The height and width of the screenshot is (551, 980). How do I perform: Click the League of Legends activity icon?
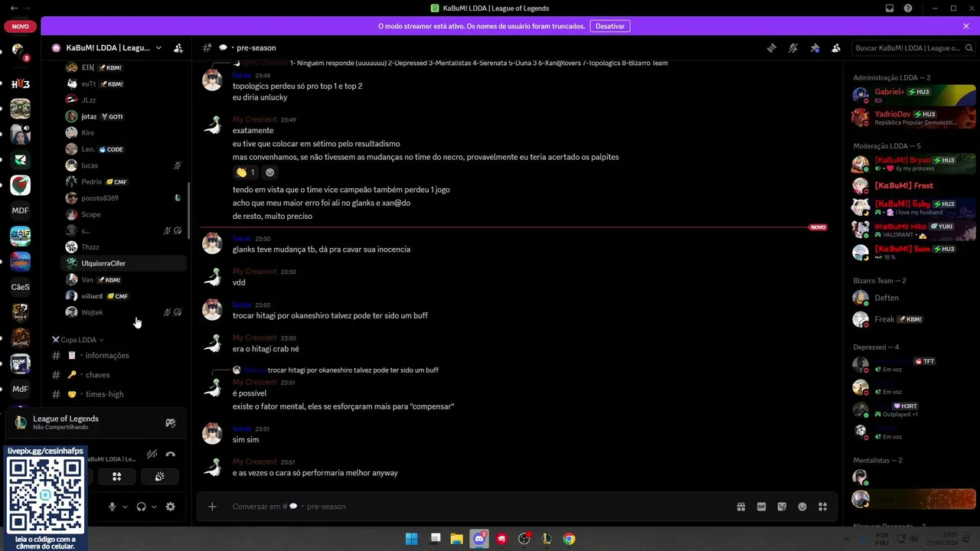pyautogui.click(x=21, y=422)
